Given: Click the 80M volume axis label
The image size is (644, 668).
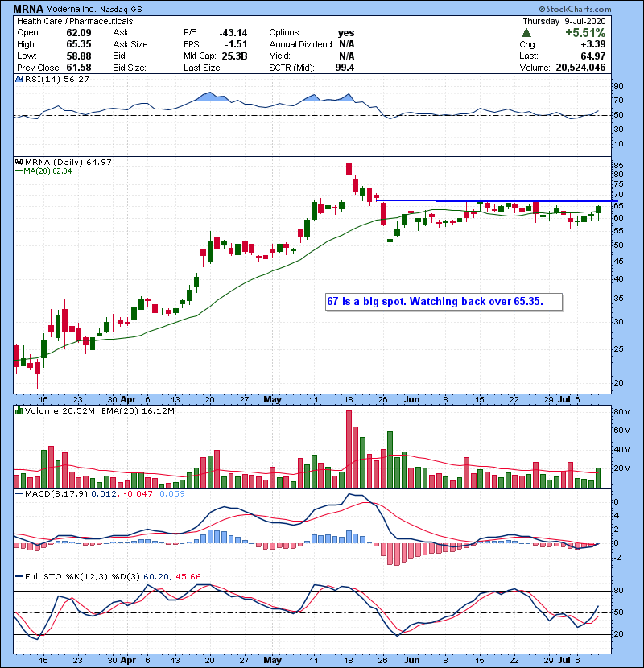Looking at the screenshot, I should pyautogui.click(x=621, y=412).
